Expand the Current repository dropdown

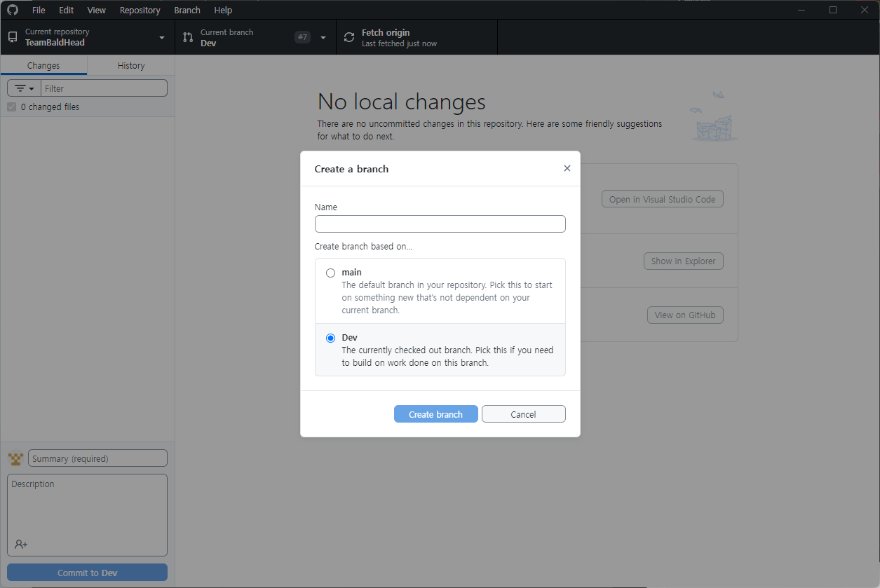pyautogui.click(x=162, y=38)
